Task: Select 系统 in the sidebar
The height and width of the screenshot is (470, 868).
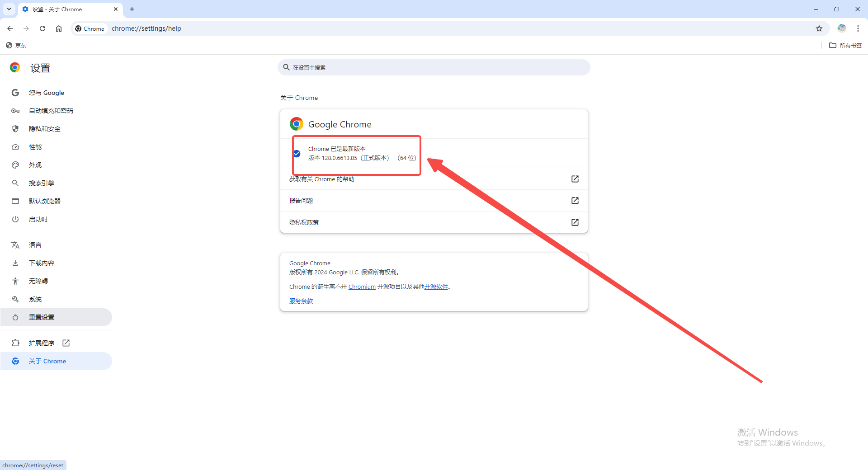Action: [57, 299]
